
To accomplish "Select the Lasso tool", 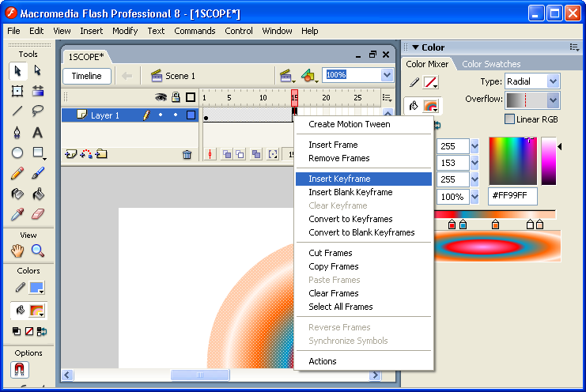I will point(37,111).
